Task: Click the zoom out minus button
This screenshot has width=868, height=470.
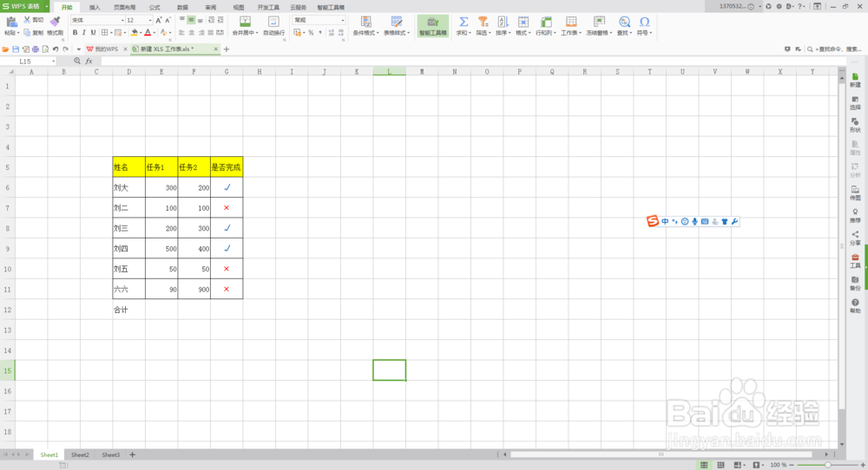Action: (792, 465)
